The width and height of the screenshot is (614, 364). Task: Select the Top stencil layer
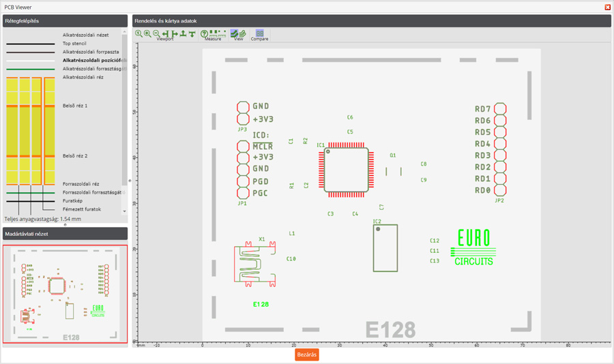(74, 44)
